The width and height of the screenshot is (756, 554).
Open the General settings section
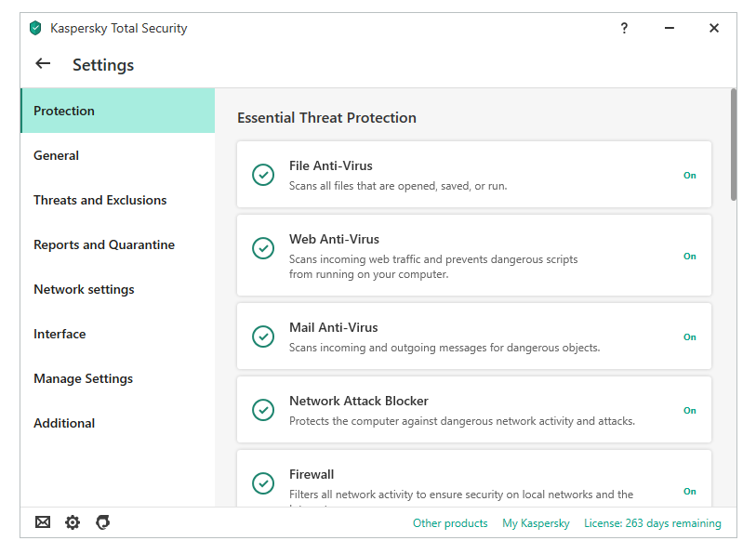tap(118, 155)
